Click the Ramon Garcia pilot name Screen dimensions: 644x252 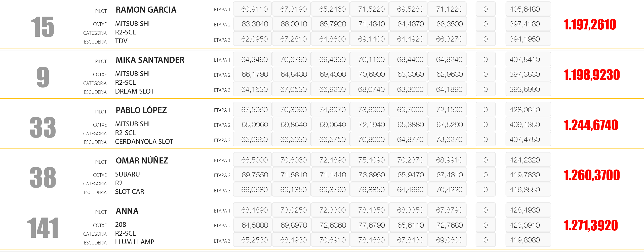click(146, 10)
